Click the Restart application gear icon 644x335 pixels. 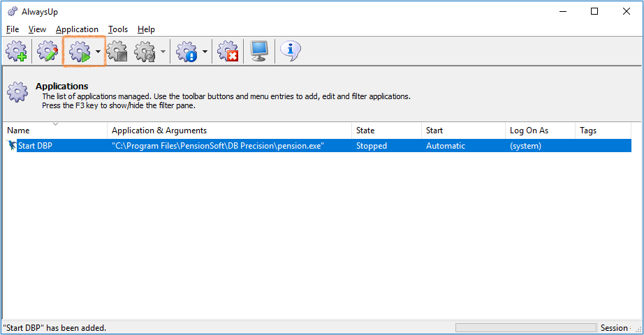coord(145,52)
